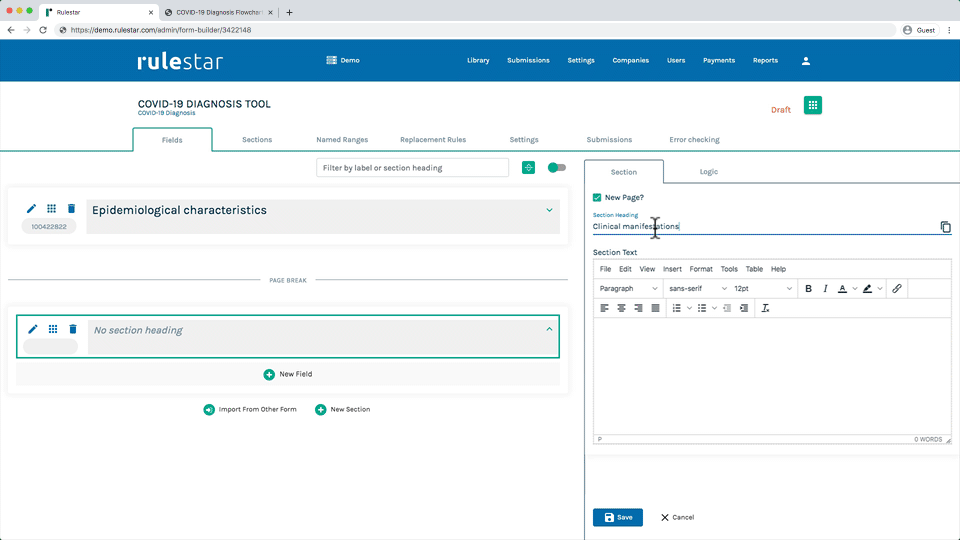Screen dimensions: 960x540
Task: Switch to the COVID-19 Diagnosis Flowchart browser tab
Action: (x=219, y=12)
